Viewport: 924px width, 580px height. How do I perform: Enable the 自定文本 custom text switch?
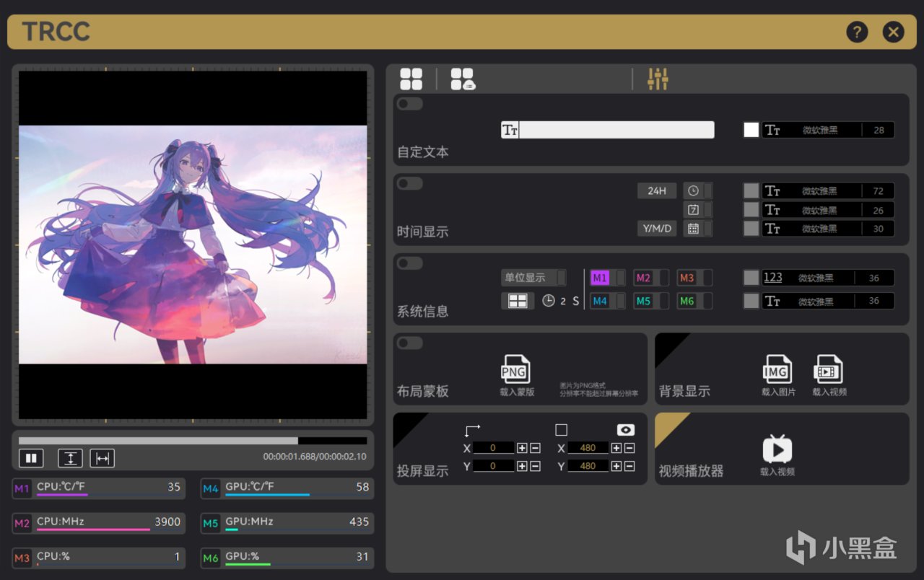tap(410, 104)
